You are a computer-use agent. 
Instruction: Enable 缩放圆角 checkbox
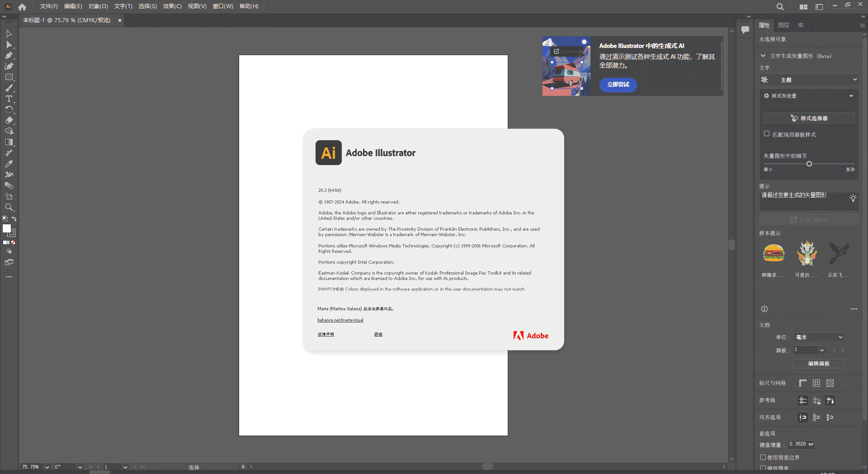[764, 468]
